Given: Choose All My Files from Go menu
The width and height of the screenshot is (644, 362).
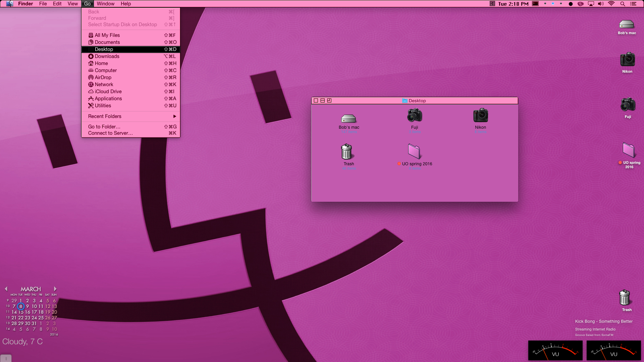Looking at the screenshot, I should tap(131, 35).
